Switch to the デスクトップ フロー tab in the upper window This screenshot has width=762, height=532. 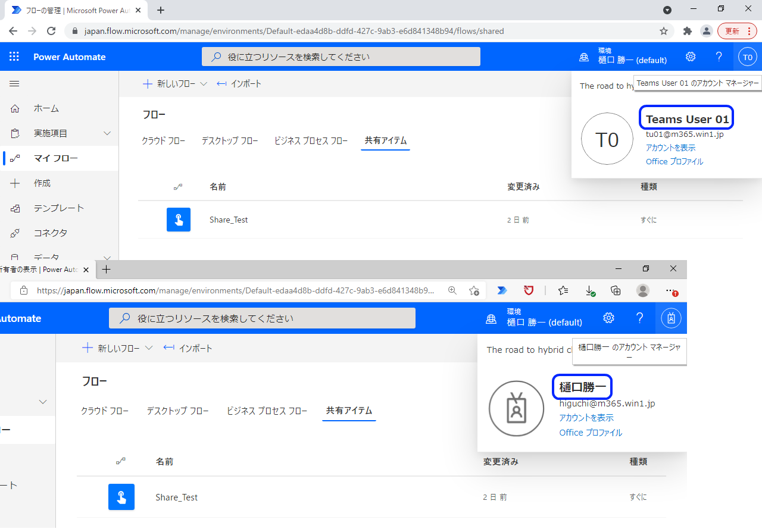pos(230,140)
